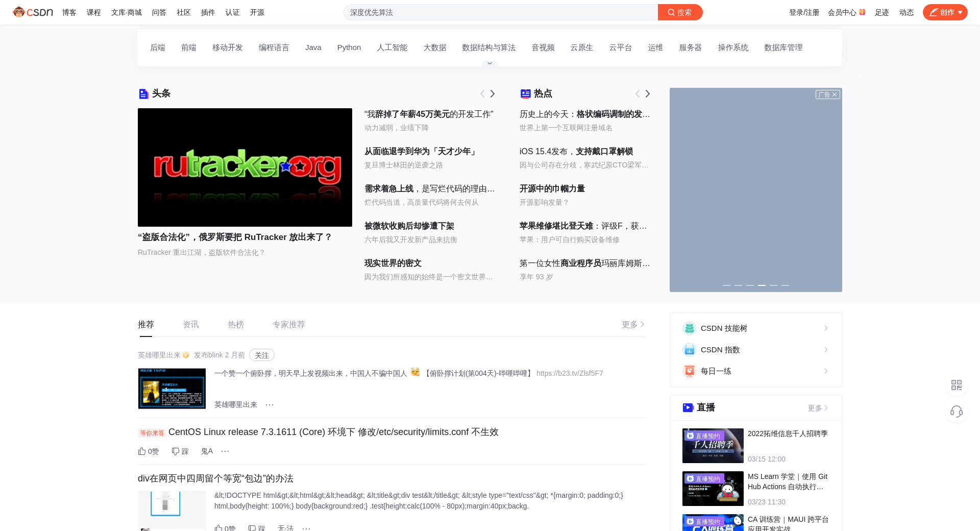
Task: Toggle 关注 for 英雄哪里出来
Action: point(261,355)
